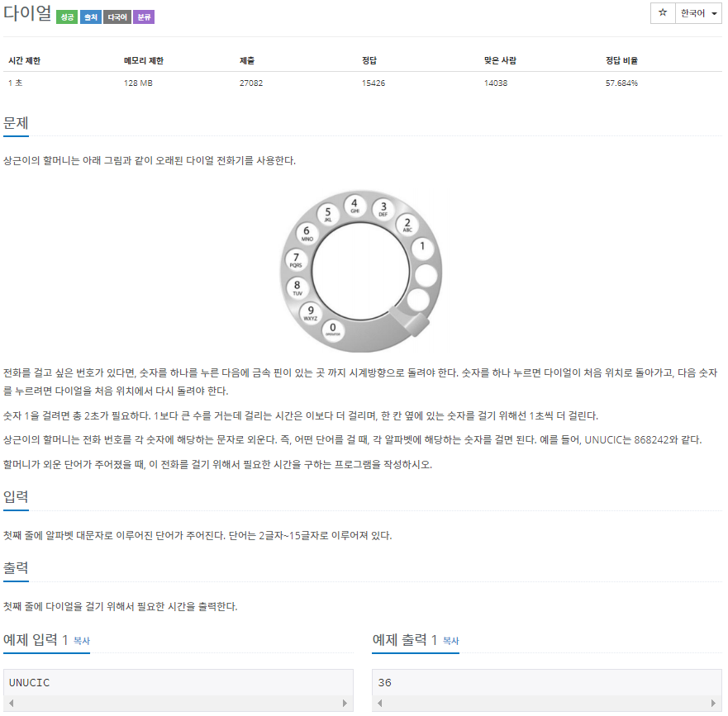728x716 pixels.
Task: Click right arrow of input scrollbar
Action: (345, 703)
